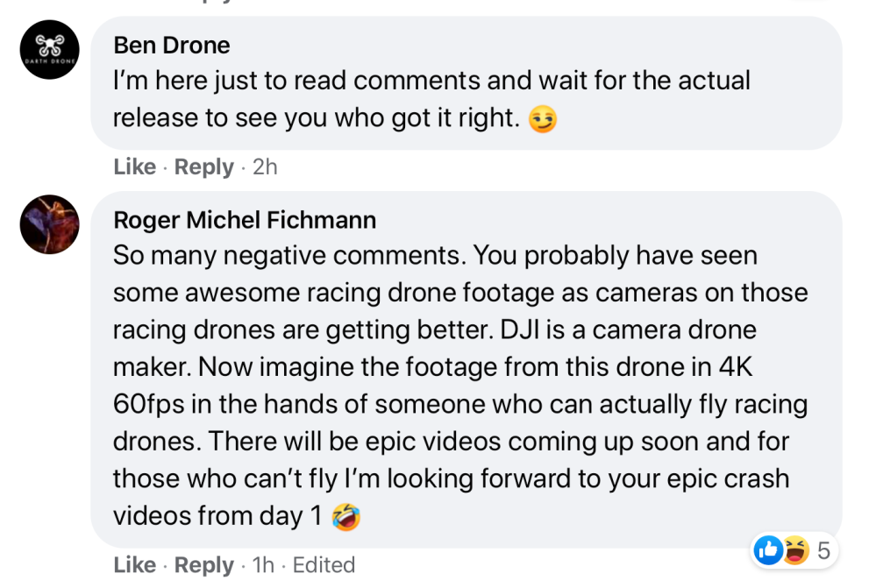Image resolution: width=876 pixels, height=588 pixels.
Task: Like Ben Drone's comment
Action: [134, 166]
